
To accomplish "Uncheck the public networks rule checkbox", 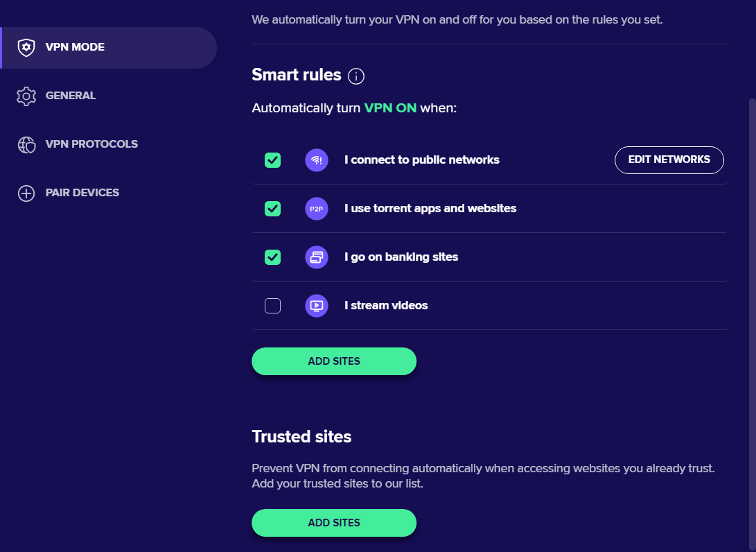I will (x=272, y=160).
